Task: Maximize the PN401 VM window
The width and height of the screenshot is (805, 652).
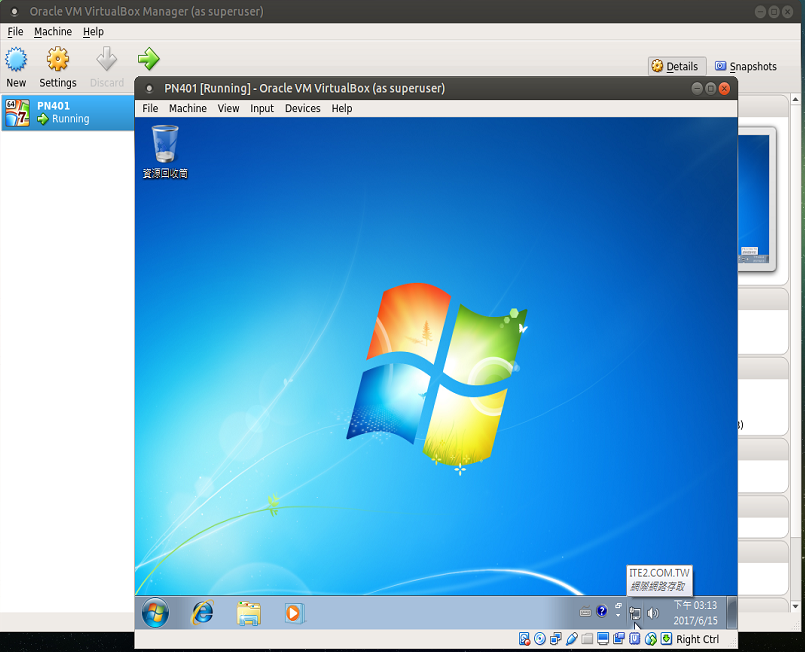Action: 711,88
